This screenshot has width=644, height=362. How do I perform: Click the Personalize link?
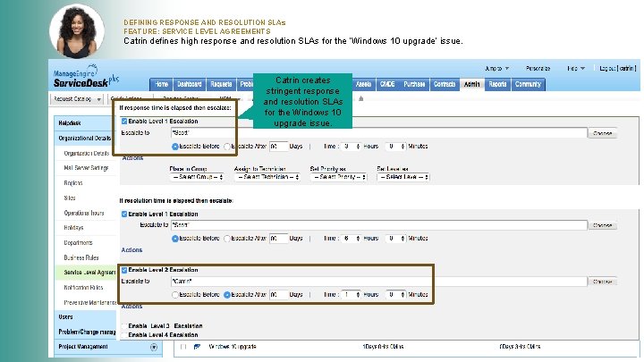[x=538, y=69]
